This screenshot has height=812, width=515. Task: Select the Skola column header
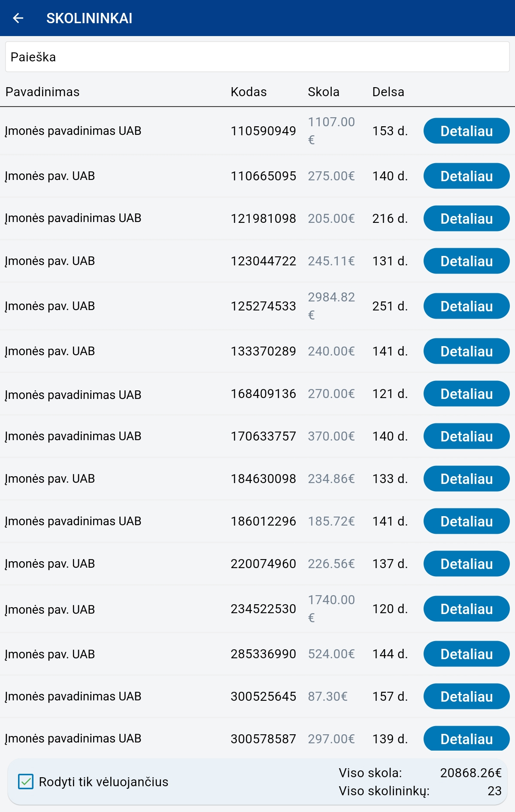pyautogui.click(x=324, y=92)
